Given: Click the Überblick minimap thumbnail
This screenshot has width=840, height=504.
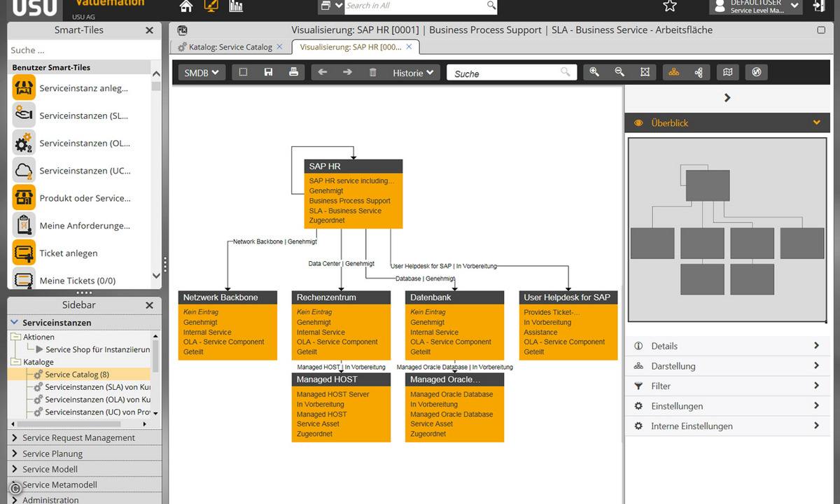Looking at the screenshot, I should click(x=727, y=230).
